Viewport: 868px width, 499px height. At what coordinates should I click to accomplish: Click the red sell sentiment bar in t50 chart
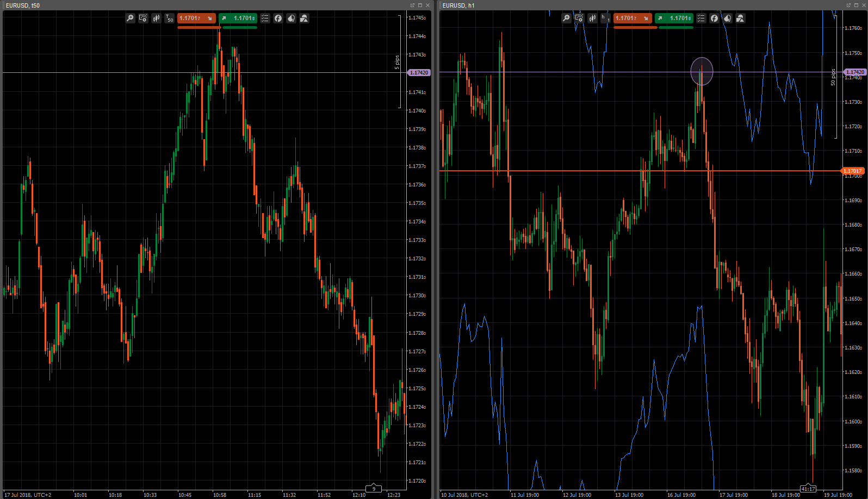coord(199,27)
